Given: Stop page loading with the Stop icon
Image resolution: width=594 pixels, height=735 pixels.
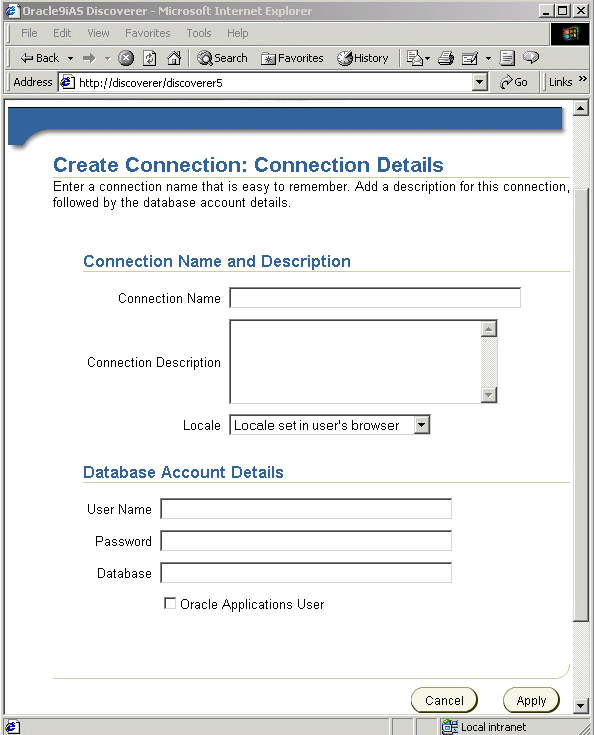Looking at the screenshot, I should tap(126, 58).
